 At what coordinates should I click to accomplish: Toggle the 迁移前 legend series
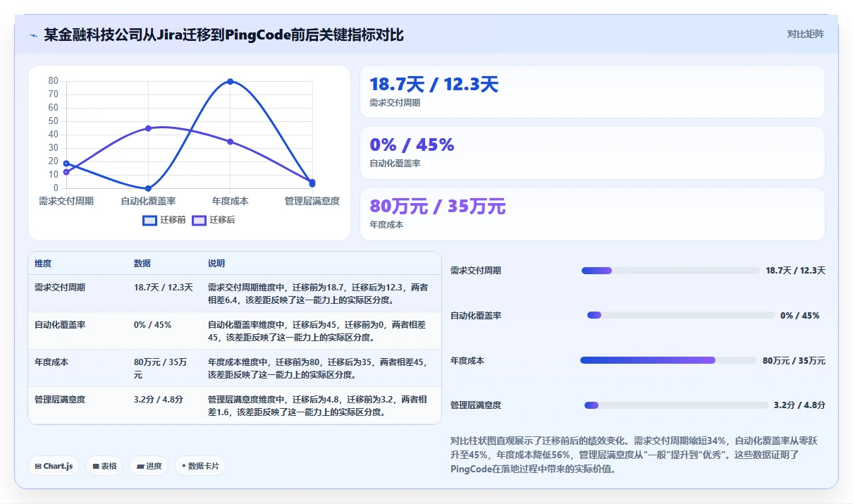pos(164,220)
